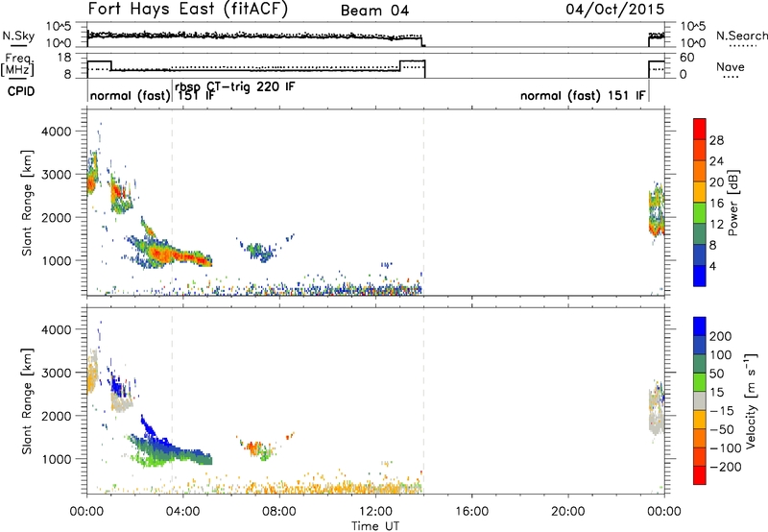The height and width of the screenshot is (532, 768).
Task: Click the blue bottom of the Power color bar
Action: (700, 276)
